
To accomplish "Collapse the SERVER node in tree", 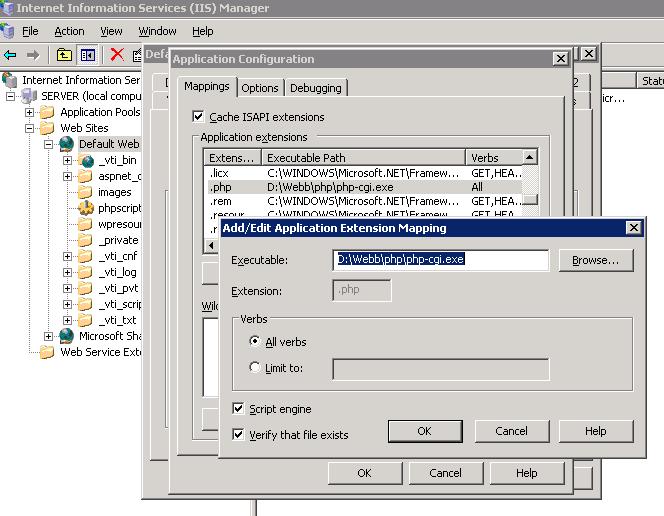I will pos(10,97).
